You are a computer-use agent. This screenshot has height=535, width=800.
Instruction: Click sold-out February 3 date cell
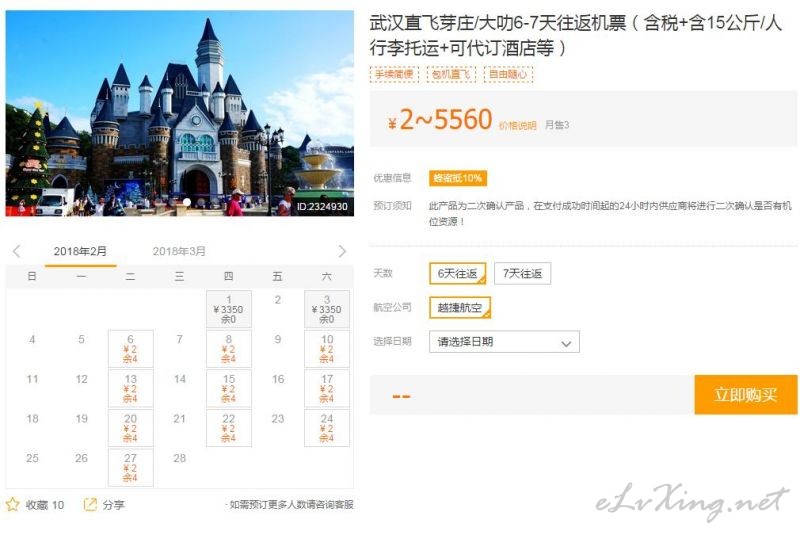pyautogui.click(x=327, y=309)
